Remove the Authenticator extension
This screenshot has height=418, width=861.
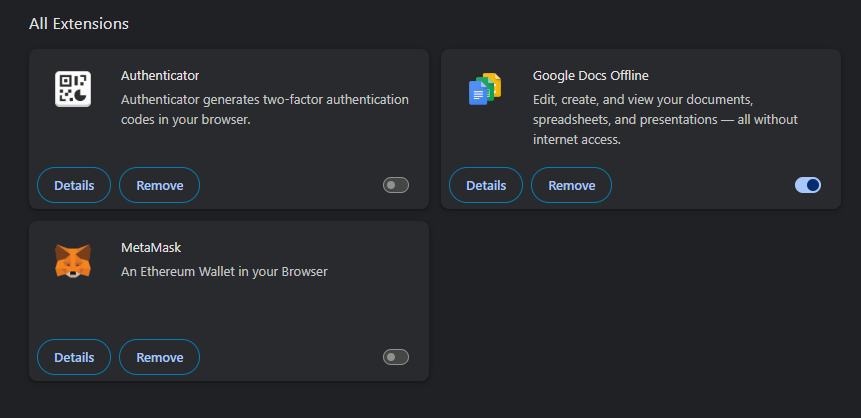[159, 185]
